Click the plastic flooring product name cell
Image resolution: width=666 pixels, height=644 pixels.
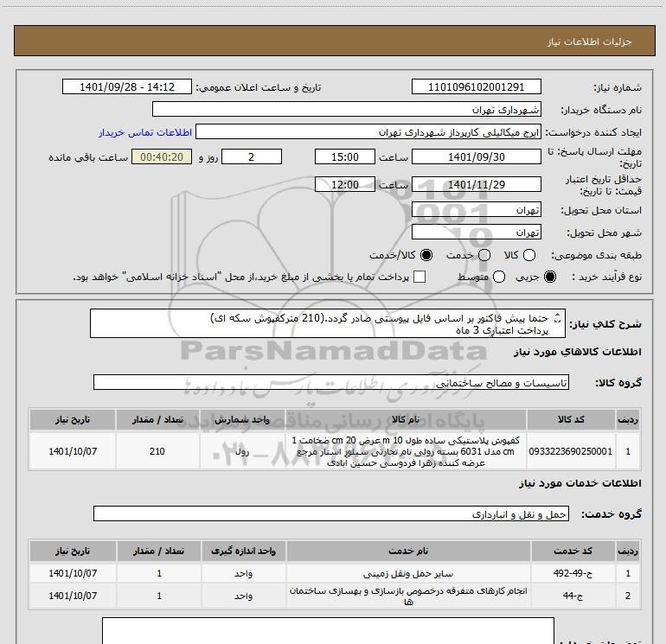tap(406, 451)
